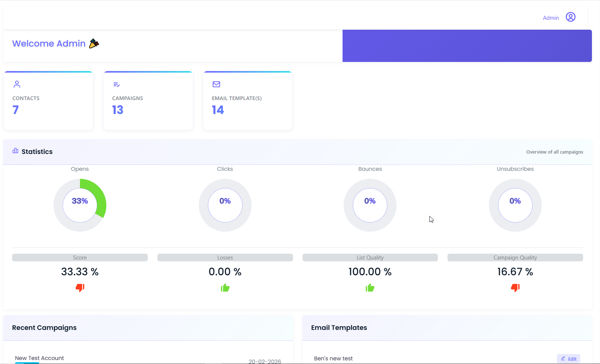Click the Statistics bar chart icon
This screenshot has height=364, width=600.
[15, 151]
